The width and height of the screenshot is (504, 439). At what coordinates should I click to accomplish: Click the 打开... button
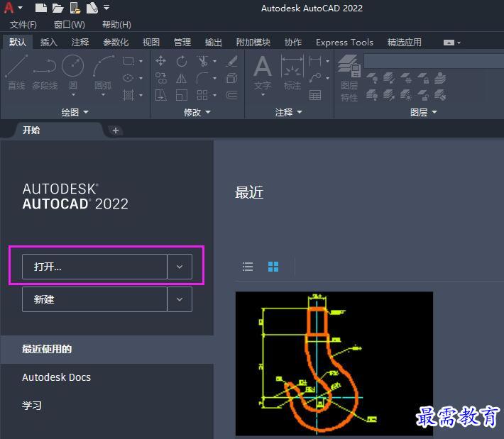pos(94,267)
